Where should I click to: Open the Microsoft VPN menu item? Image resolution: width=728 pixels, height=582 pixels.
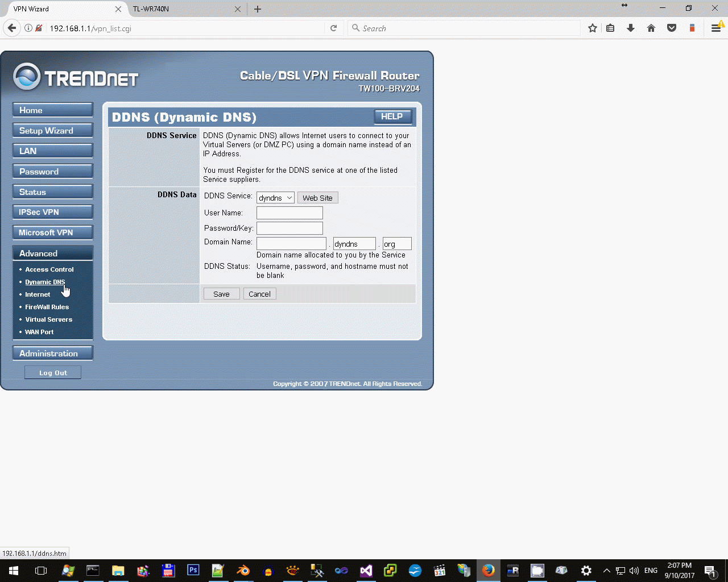pyautogui.click(x=53, y=232)
